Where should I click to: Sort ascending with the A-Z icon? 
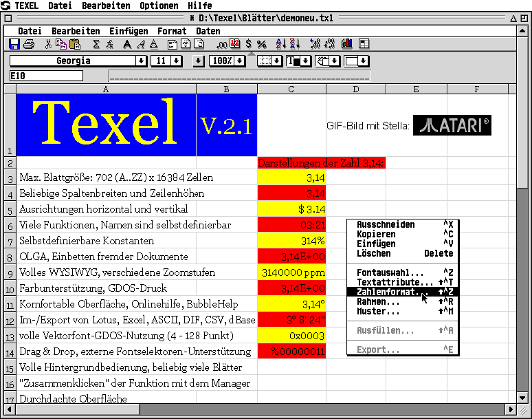(x=281, y=44)
